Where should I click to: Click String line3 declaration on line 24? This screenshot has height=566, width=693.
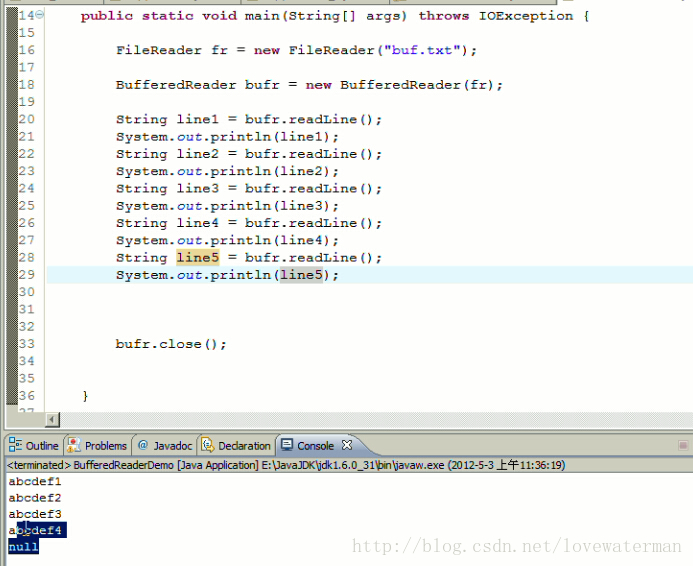pyautogui.click(x=249, y=188)
